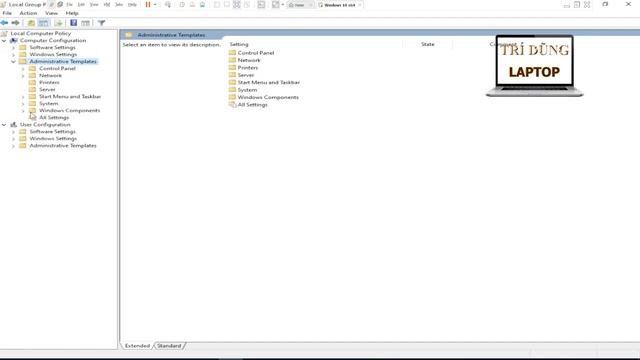Expand Start Menu and Taskbar in tree
The height and width of the screenshot is (360, 640).
tap(23, 97)
